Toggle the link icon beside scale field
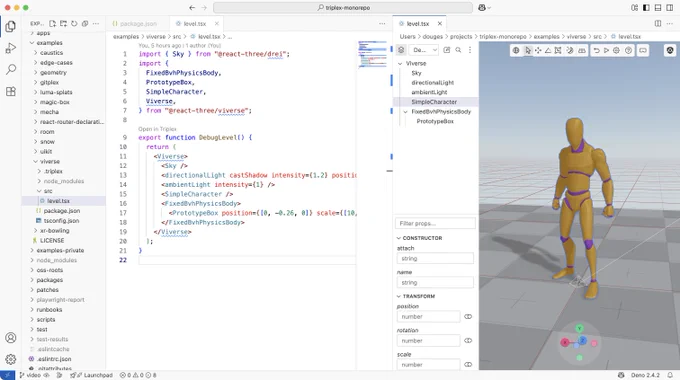This screenshot has width=680, height=380. (x=468, y=365)
